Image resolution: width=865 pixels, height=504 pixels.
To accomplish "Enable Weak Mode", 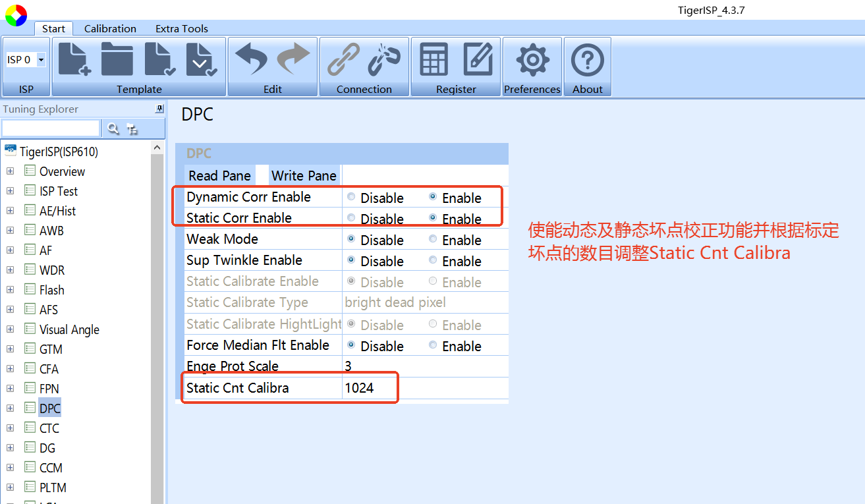I will pyautogui.click(x=433, y=239).
